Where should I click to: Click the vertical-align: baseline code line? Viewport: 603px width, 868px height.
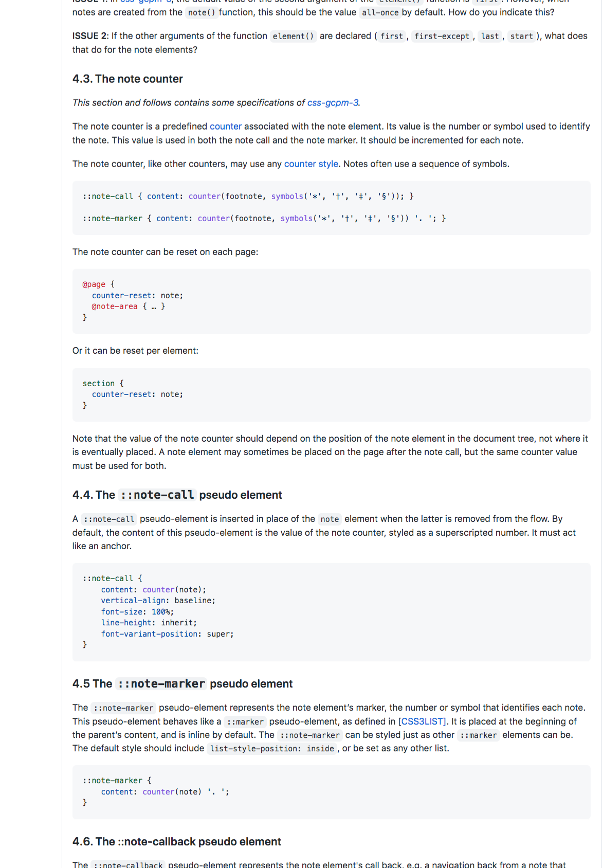click(158, 601)
